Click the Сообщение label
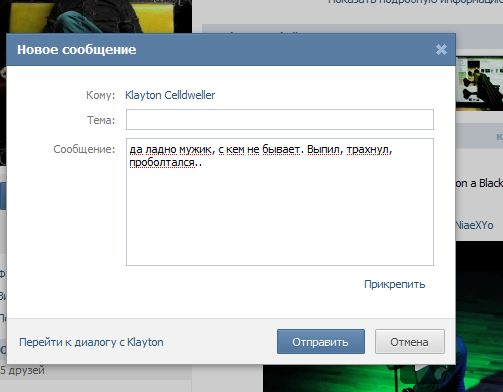The image size is (503, 392). tap(84, 149)
